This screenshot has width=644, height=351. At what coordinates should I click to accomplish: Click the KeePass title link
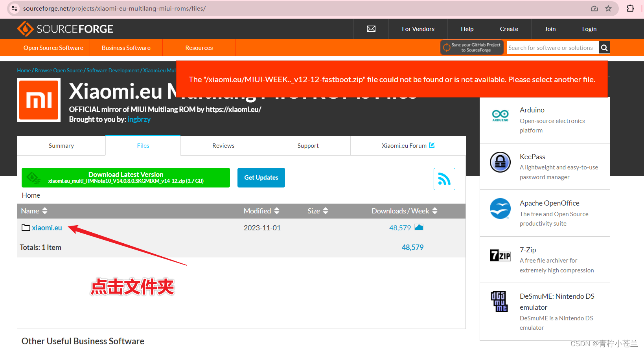(532, 156)
